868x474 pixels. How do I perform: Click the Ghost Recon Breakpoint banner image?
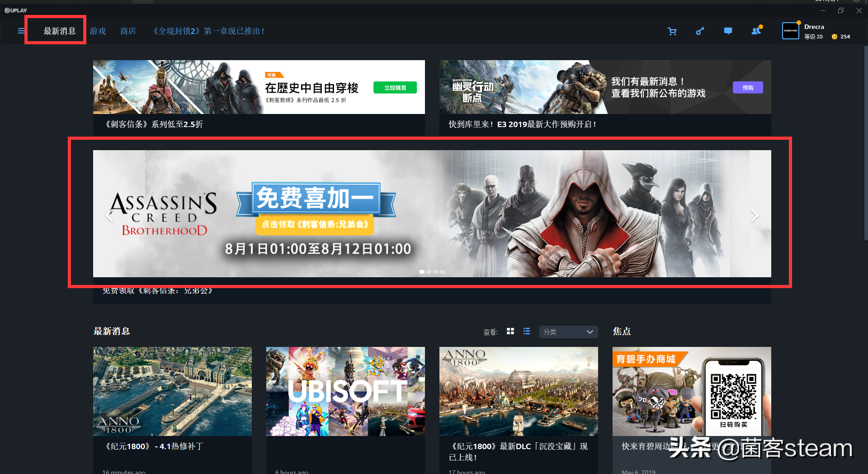click(605, 87)
